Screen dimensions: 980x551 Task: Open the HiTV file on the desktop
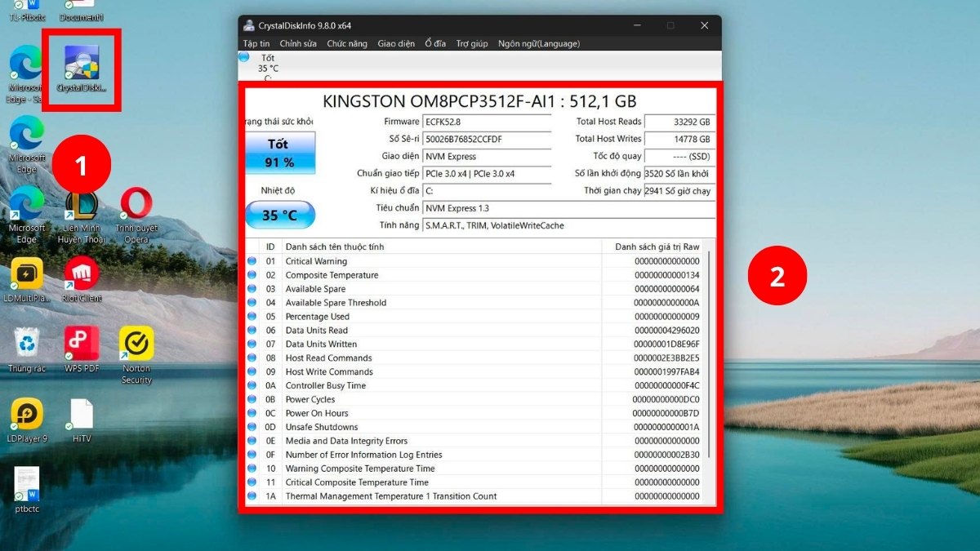pyautogui.click(x=82, y=420)
